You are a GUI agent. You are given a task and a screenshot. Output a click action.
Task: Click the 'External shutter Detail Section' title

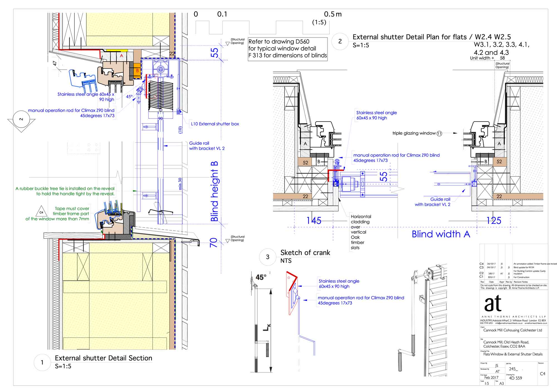[103, 358]
